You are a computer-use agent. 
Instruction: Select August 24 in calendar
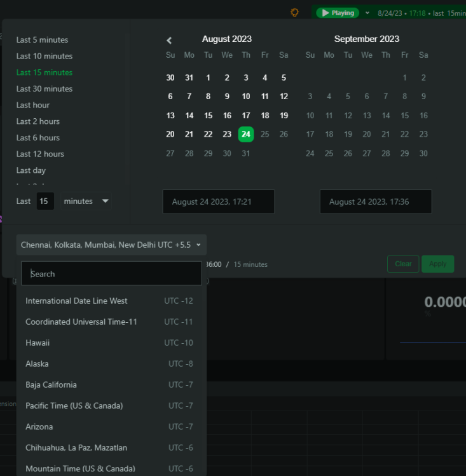tap(246, 134)
